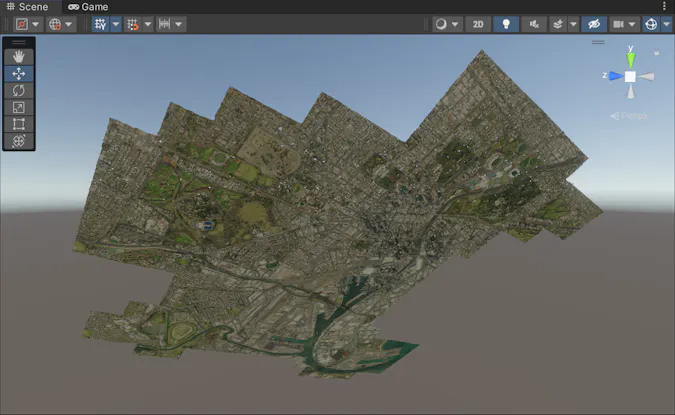Click the draw mode shading sphere icon

pos(441,24)
